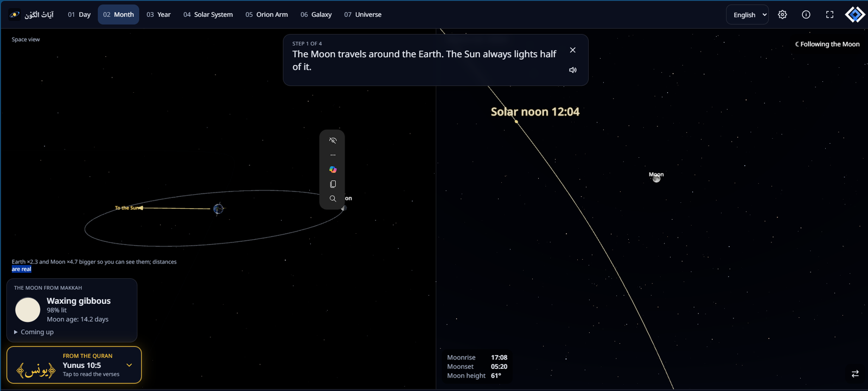Click Tap to read the verses link
The width and height of the screenshot is (868, 391).
(x=91, y=374)
